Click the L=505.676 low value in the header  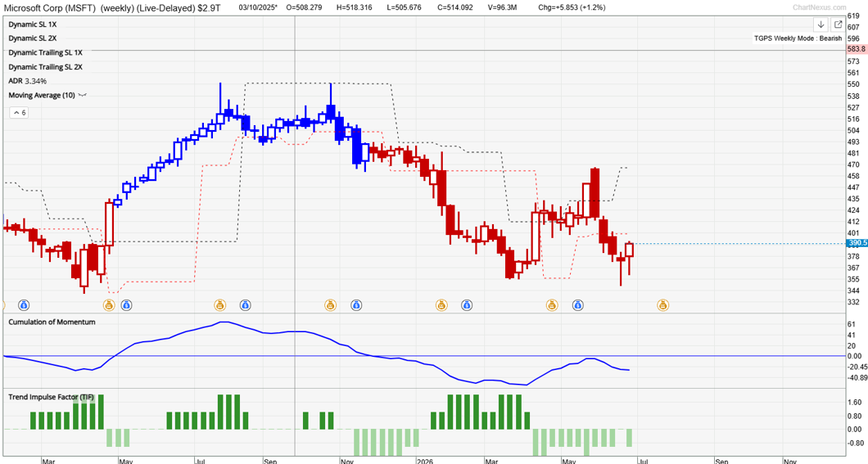pos(404,7)
